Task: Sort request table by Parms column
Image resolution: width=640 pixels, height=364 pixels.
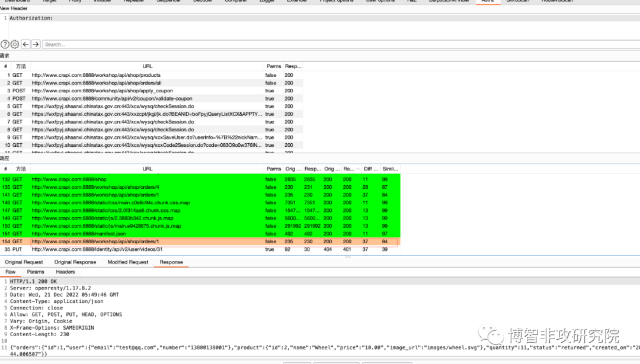Action: pos(273,66)
